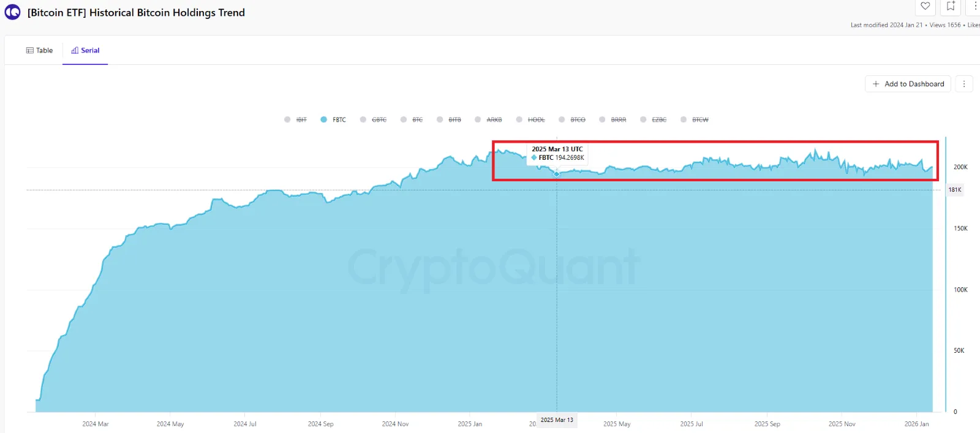Open chart options three-dot menu beside Add to Dashboard

964,84
